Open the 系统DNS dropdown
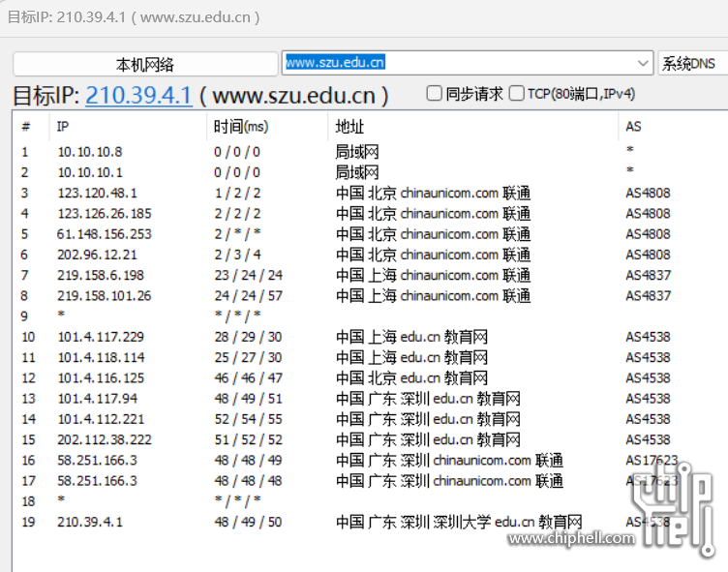 (x=693, y=63)
